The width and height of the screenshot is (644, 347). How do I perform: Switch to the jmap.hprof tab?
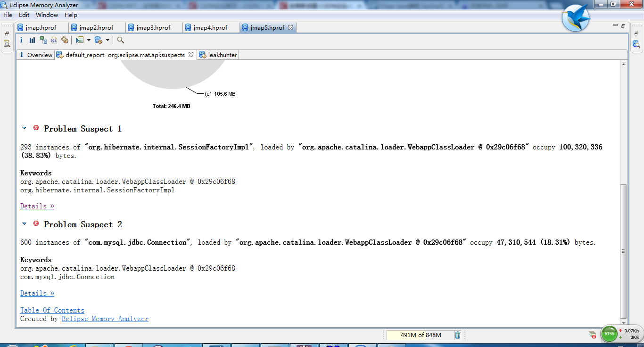41,27
